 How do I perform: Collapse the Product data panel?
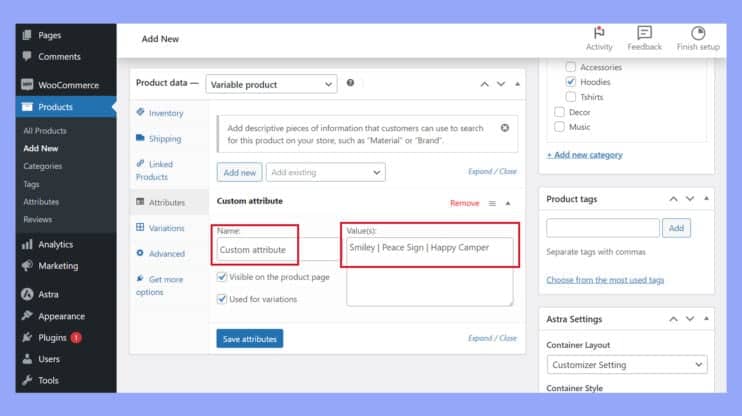tap(517, 84)
